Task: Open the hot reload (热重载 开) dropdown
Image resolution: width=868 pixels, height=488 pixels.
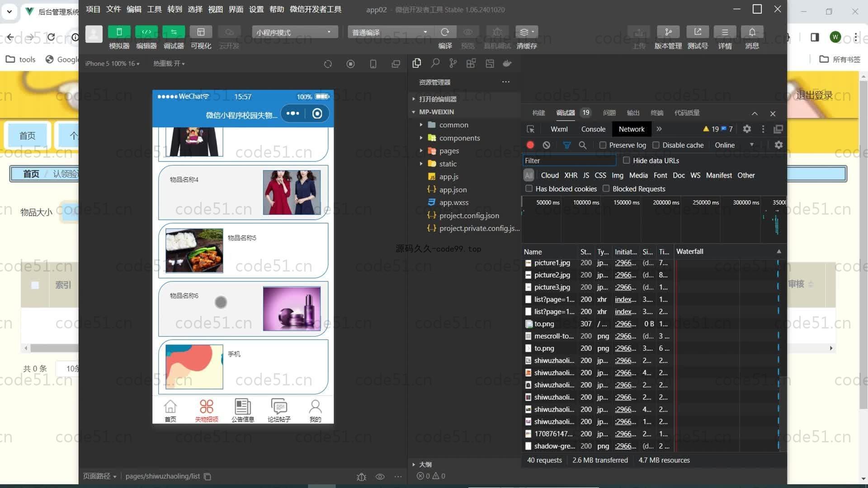Action: pyautogui.click(x=169, y=64)
